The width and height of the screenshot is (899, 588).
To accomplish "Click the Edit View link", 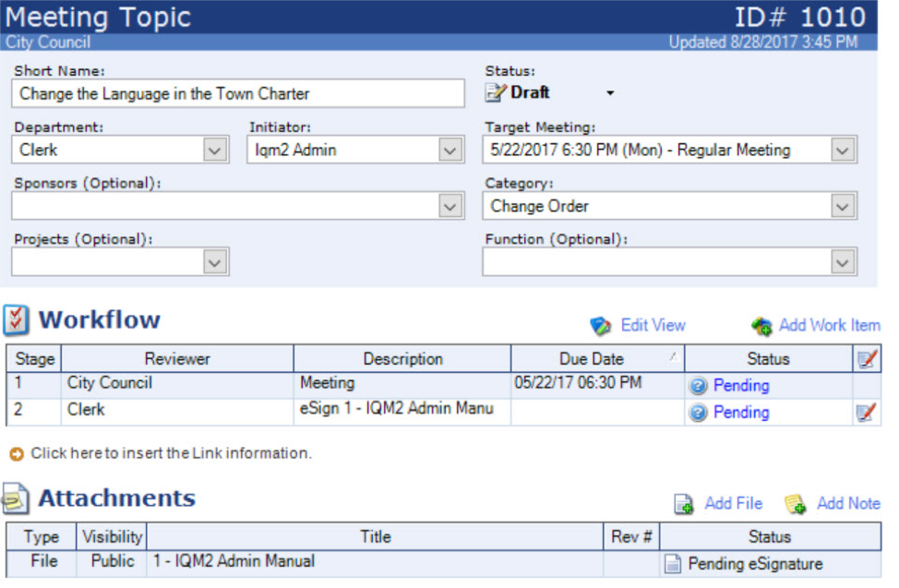I will pos(653,325).
